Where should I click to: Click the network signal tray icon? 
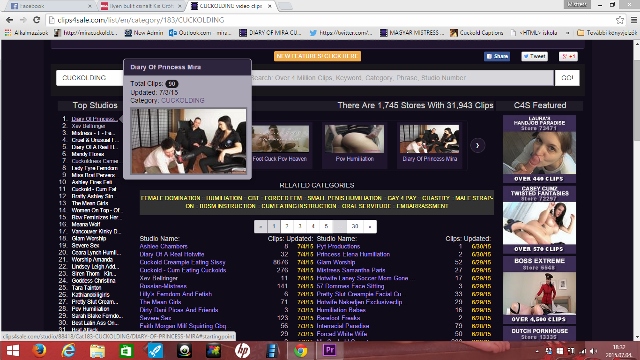coord(583,351)
